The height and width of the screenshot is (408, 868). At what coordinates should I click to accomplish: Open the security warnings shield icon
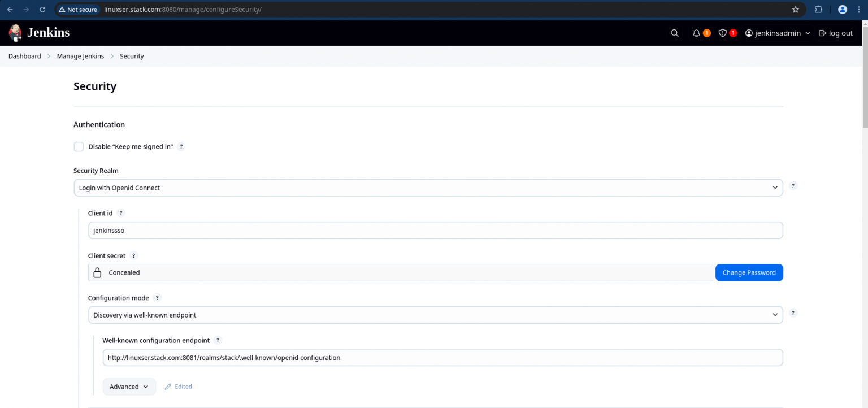[x=722, y=33]
